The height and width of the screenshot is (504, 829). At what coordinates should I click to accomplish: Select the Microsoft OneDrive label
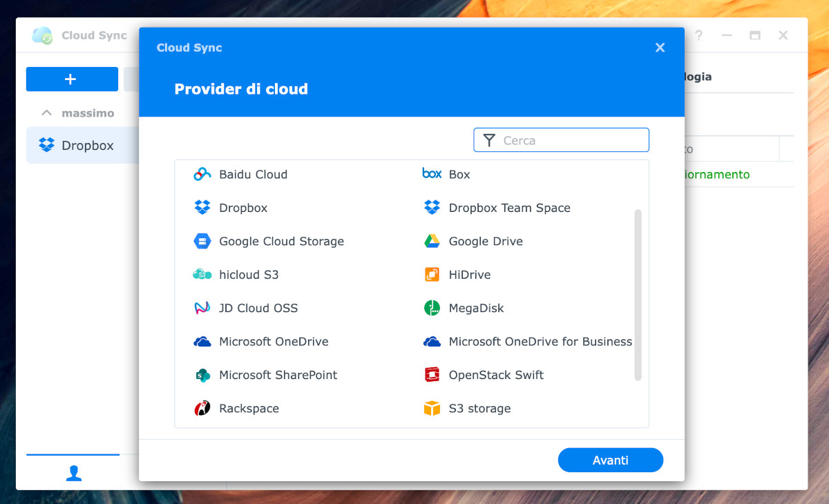coord(274,342)
